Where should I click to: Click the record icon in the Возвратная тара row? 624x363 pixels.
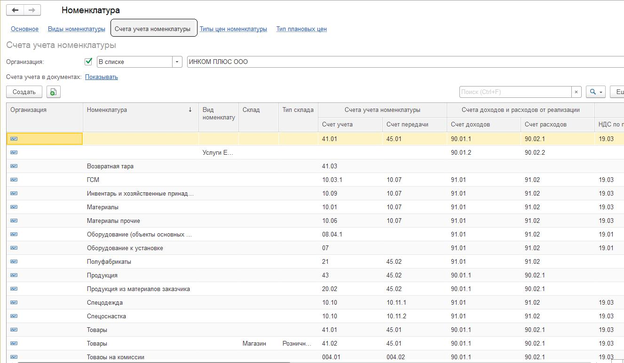click(x=14, y=166)
